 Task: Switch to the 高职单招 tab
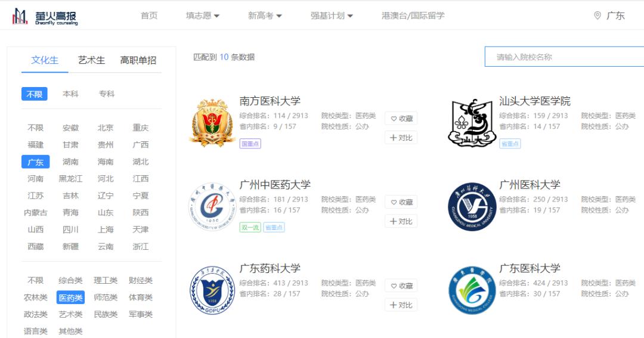[138, 60]
